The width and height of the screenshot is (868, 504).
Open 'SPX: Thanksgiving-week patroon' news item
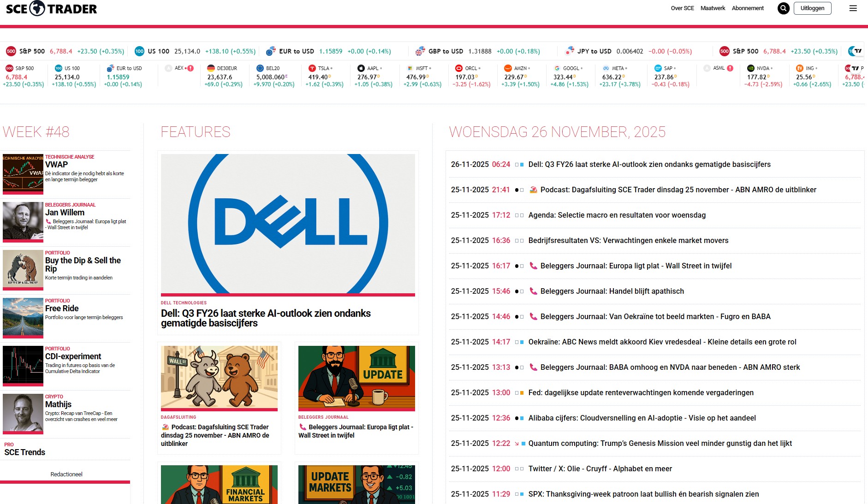[x=643, y=494]
